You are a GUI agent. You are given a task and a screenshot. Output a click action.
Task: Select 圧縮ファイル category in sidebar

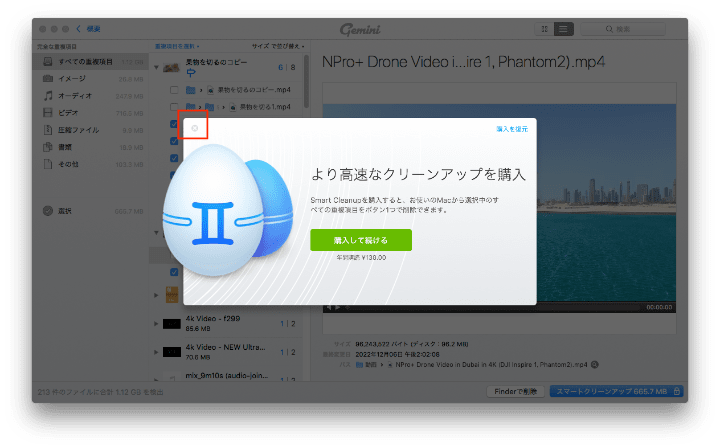pos(91,130)
